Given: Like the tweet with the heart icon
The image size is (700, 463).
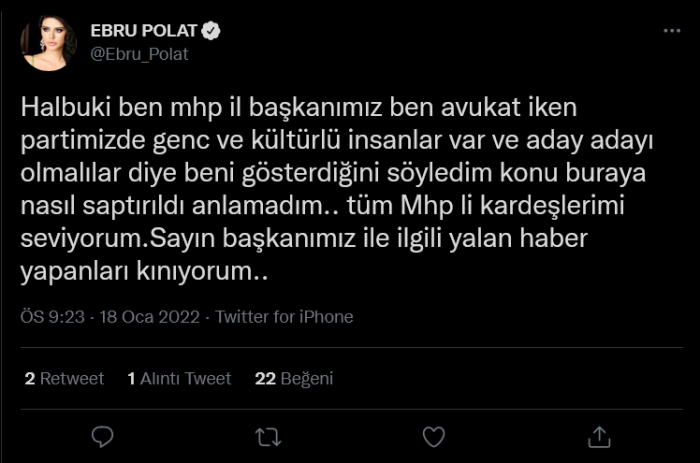Looking at the screenshot, I should pos(433,437).
